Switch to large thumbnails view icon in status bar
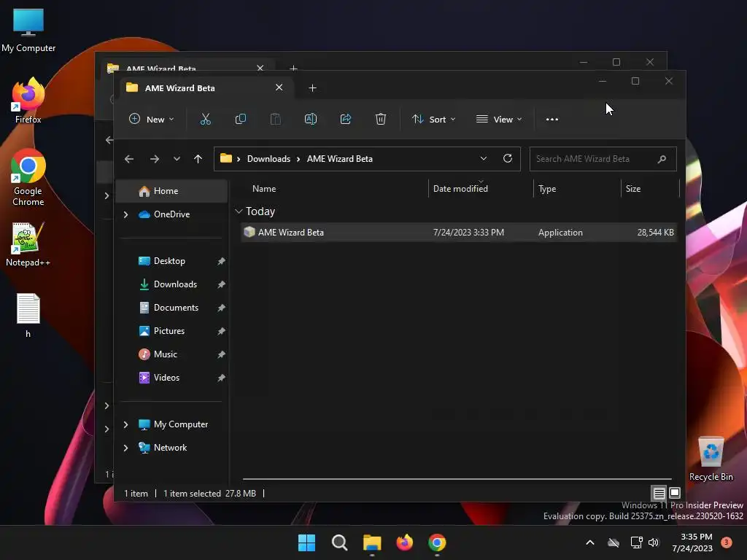Image resolution: width=747 pixels, height=560 pixels. tap(675, 493)
